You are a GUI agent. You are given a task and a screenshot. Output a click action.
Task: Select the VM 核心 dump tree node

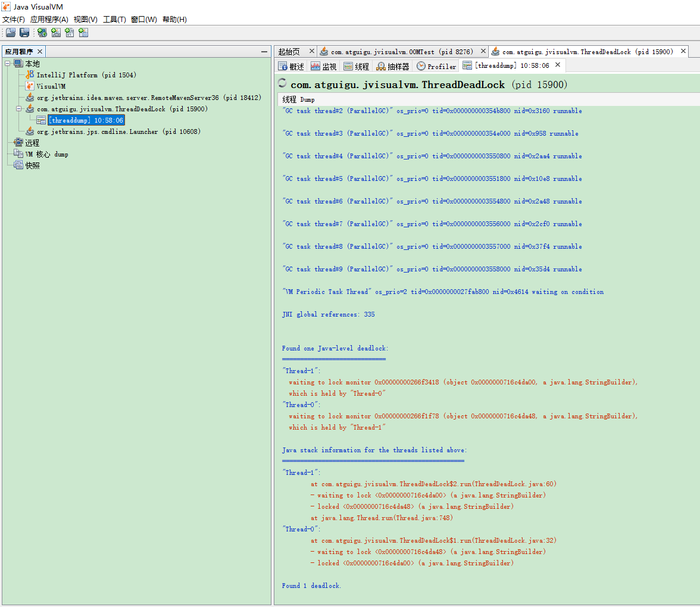(x=47, y=154)
